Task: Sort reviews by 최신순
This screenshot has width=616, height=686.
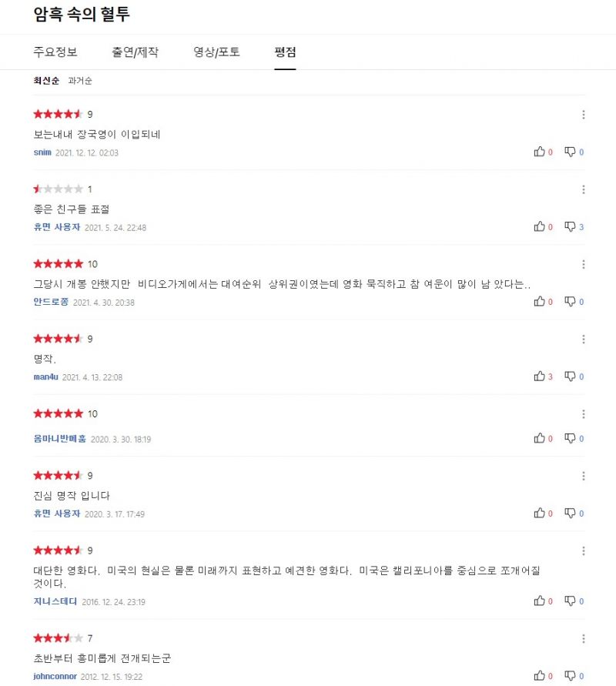Action: point(46,81)
